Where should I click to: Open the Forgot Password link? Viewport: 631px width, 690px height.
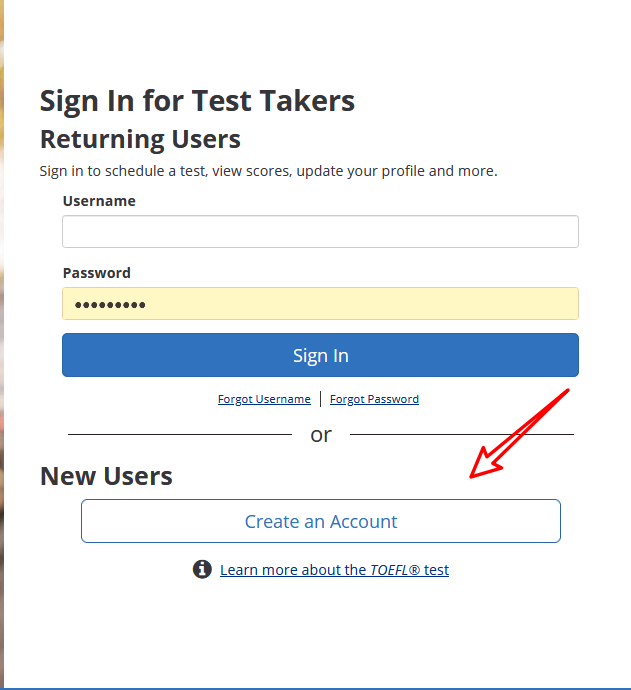coord(374,399)
